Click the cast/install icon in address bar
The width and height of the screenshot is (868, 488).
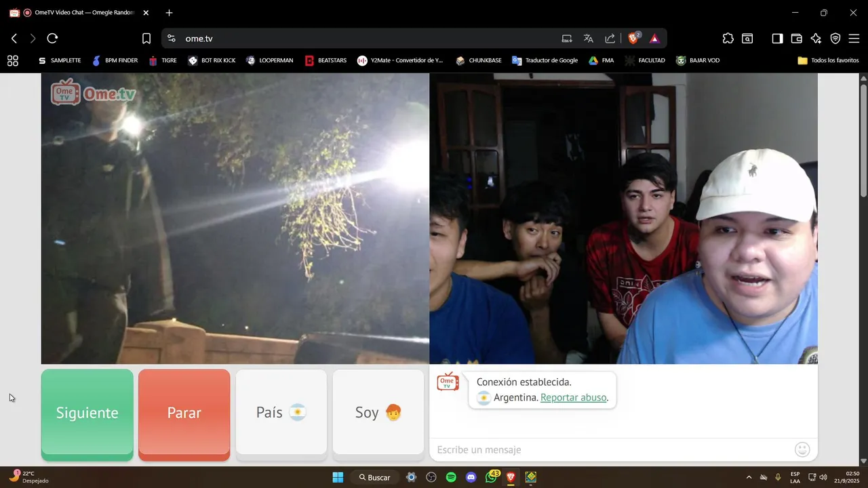567,39
